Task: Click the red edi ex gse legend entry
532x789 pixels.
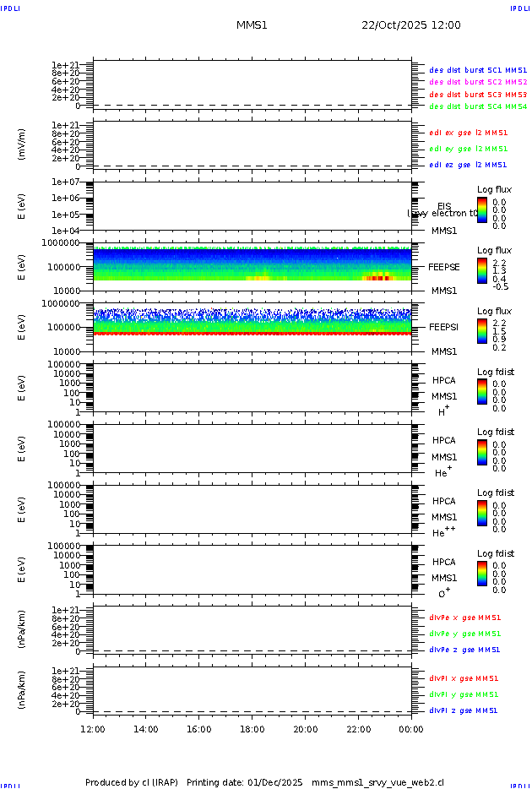Action: [x=468, y=133]
